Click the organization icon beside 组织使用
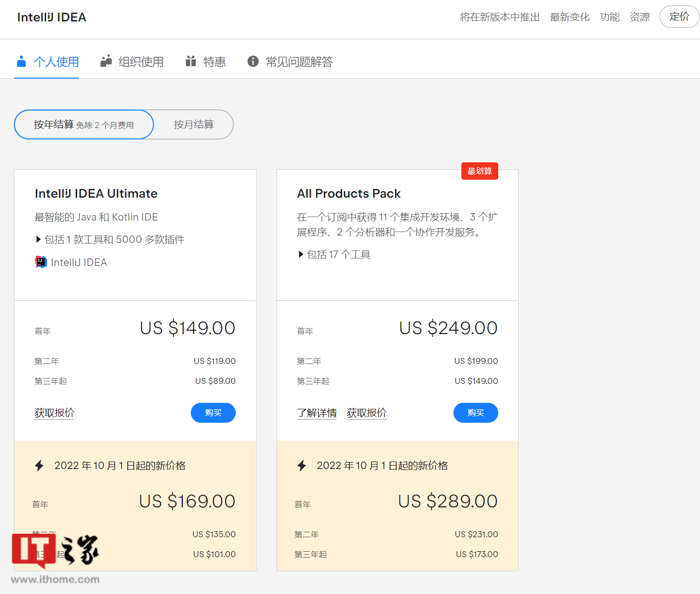Viewport: 700px width, 594px height. click(106, 61)
